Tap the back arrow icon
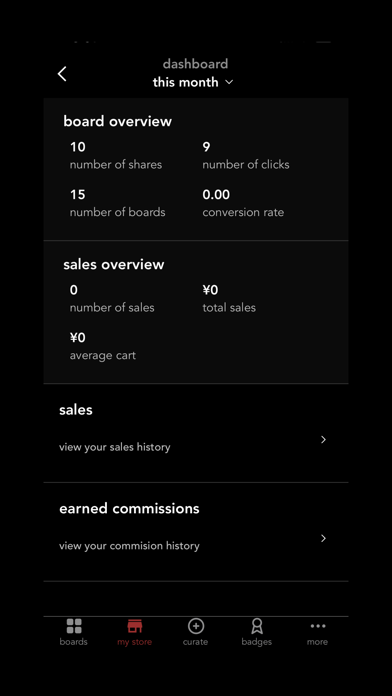The image size is (392, 696). [x=62, y=74]
